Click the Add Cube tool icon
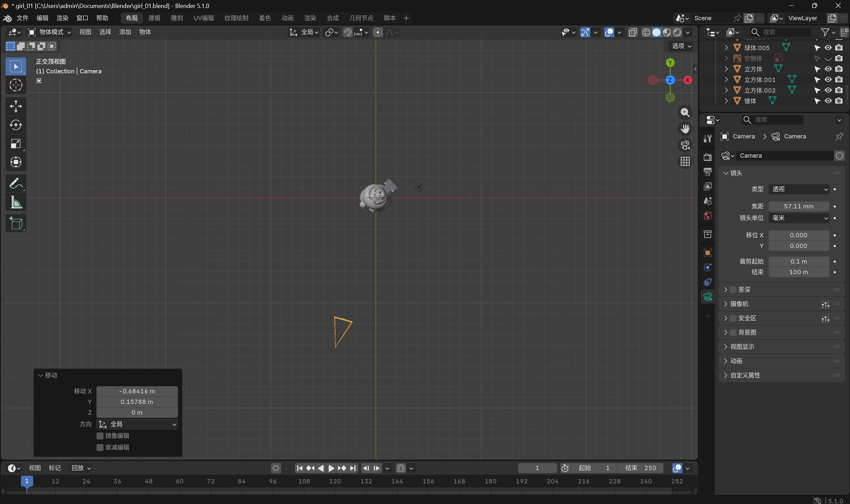Viewport: 850px width, 504px height. (16, 223)
